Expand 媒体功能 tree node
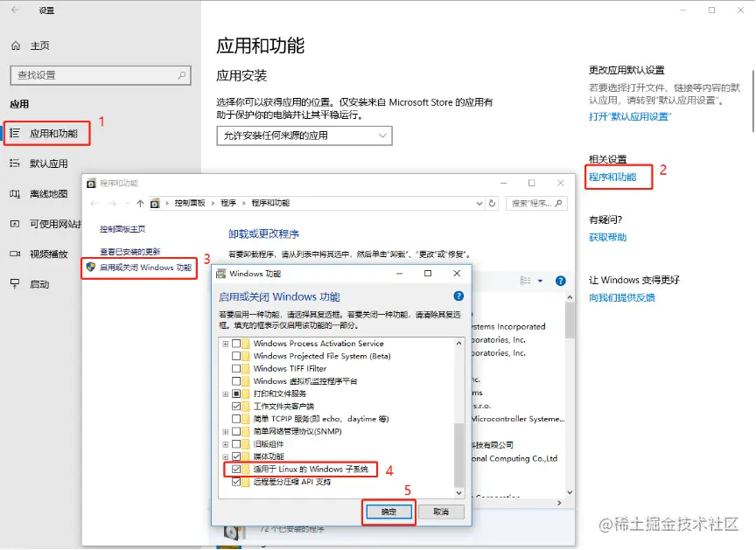Screen dimensions: 756x550 point(225,456)
